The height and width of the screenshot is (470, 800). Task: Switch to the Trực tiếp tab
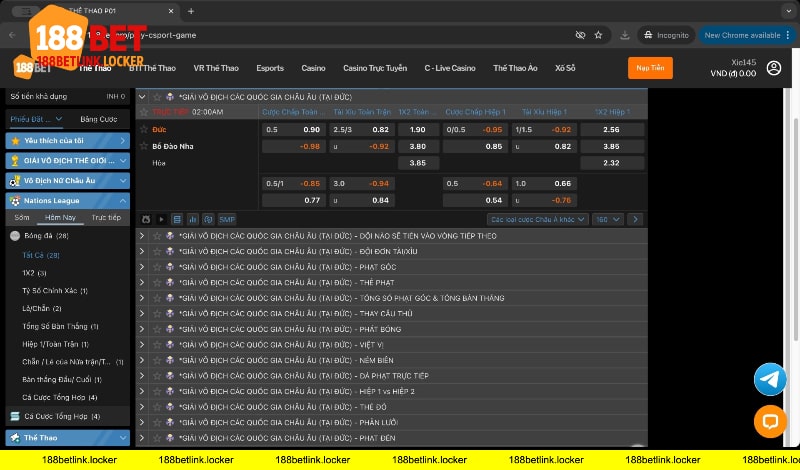coord(106,217)
